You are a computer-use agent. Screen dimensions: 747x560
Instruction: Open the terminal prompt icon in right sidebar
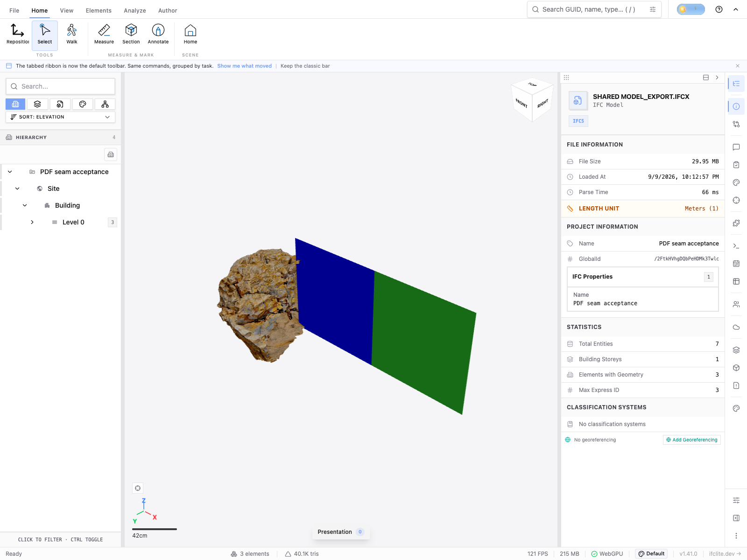point(736,246)
